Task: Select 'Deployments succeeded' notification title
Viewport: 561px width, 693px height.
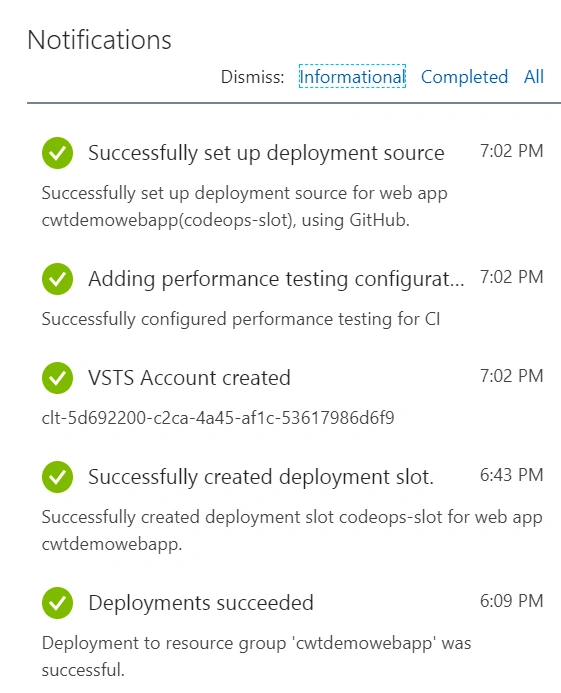Action: [201, 603]
